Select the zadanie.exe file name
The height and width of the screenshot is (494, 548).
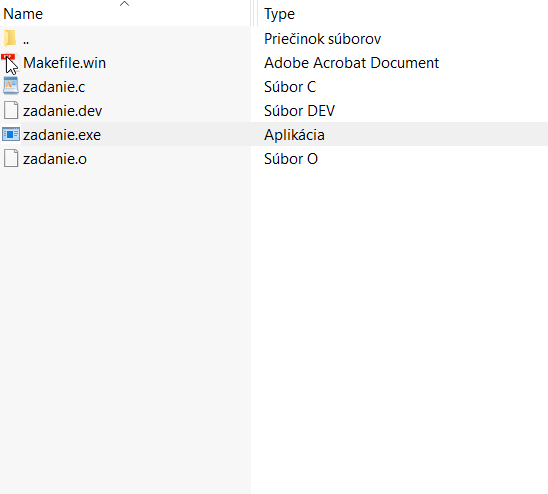(62, 135)
